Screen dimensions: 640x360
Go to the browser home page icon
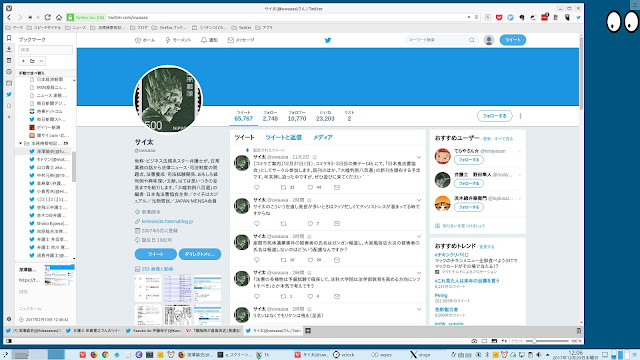tap(59, 18)
